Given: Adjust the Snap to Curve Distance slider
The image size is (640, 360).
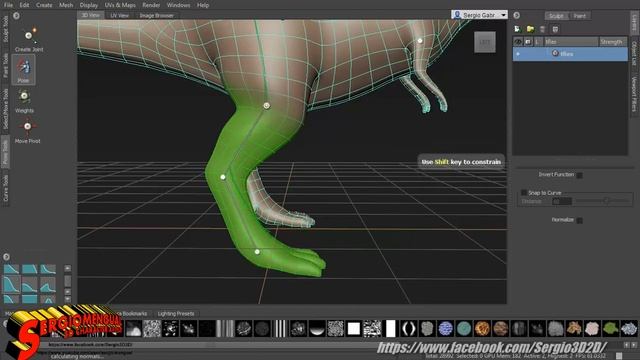Looking at the screenshot, I should click(603, 201).
